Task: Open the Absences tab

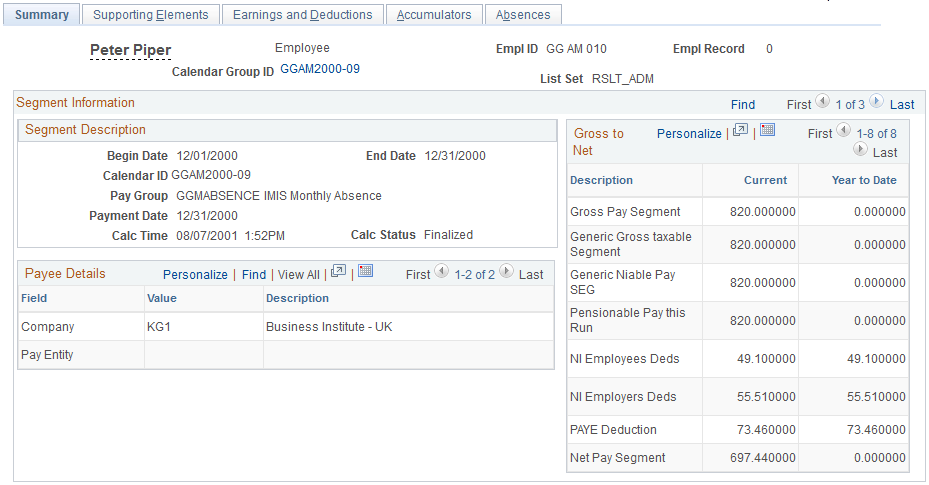Action: click(523, 15)
